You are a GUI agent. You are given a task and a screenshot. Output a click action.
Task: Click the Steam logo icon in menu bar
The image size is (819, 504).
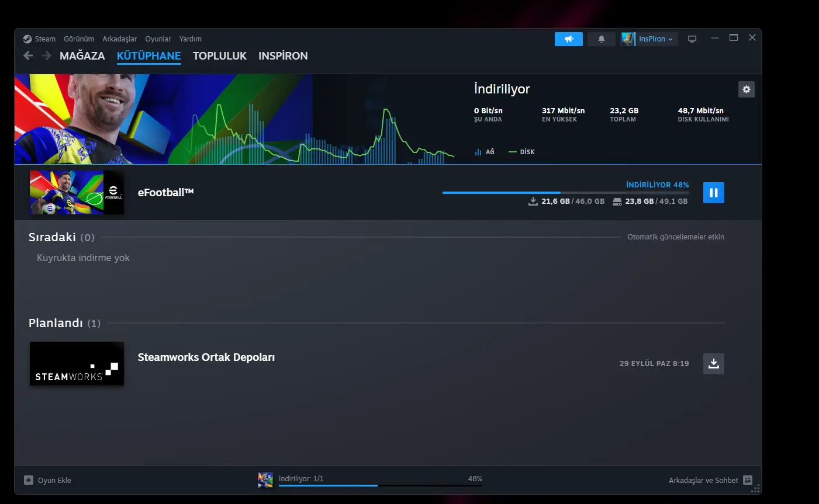pyautogui.click(x=27, y=39)
